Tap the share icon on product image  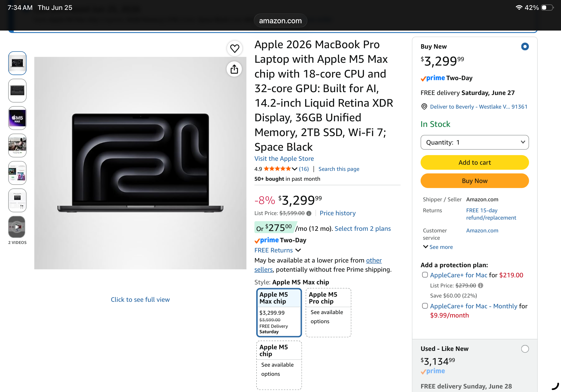pos(234,69)
